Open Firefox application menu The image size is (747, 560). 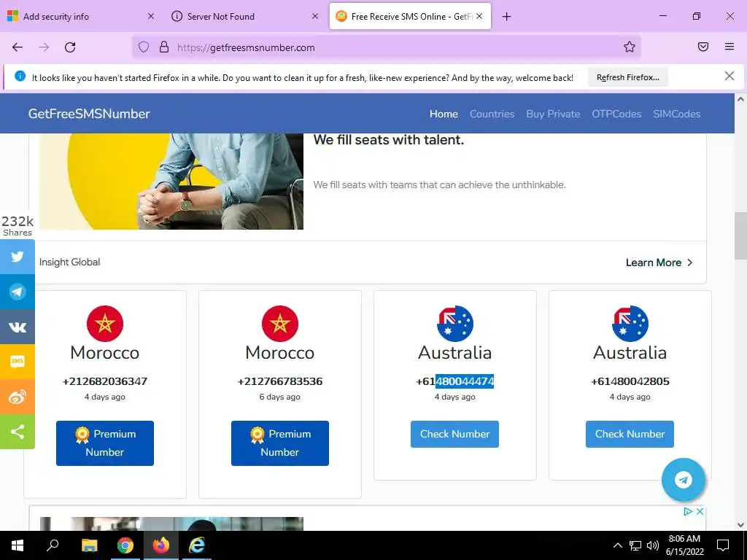click(x=729, y=47)
